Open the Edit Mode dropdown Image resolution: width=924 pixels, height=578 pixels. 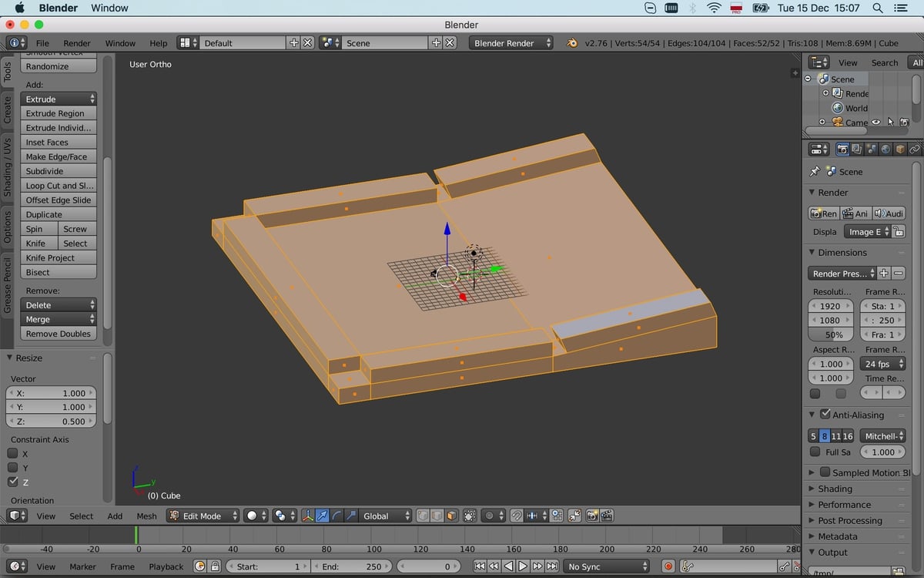[203, 516]
